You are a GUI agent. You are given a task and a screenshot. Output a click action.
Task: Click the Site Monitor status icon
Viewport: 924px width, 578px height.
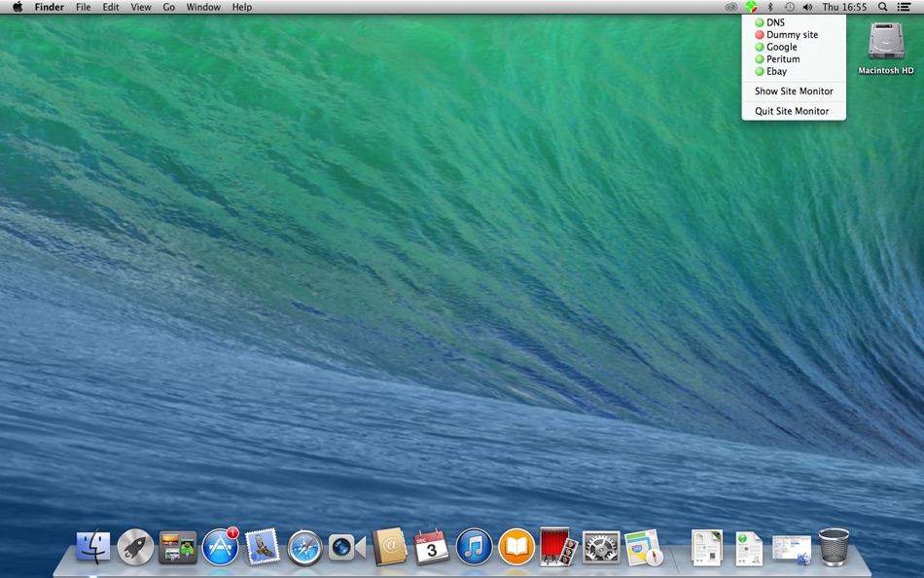pyautogui.click(x=751, y=7)
